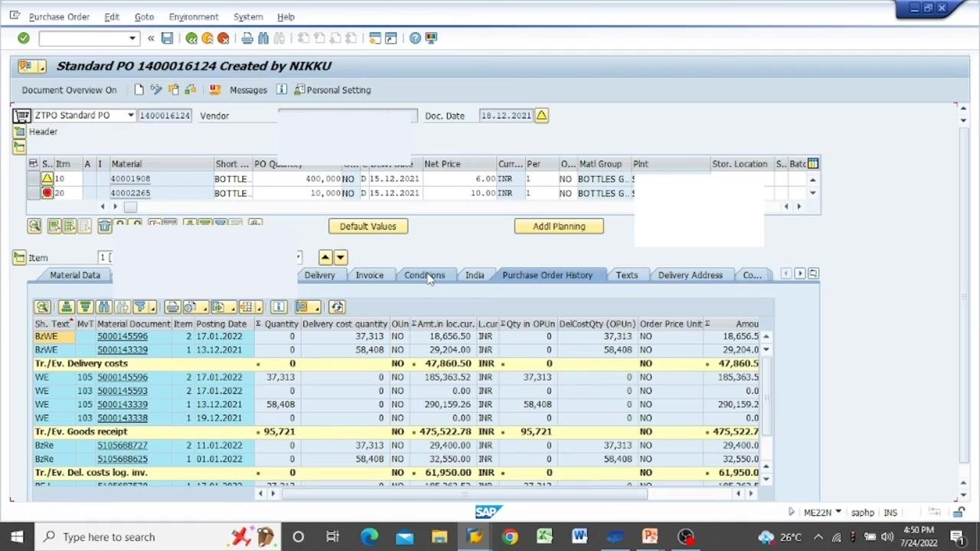Toggle INS insert mode in status bar
Screen dimensions: 980x551
[x=890, y=513]
